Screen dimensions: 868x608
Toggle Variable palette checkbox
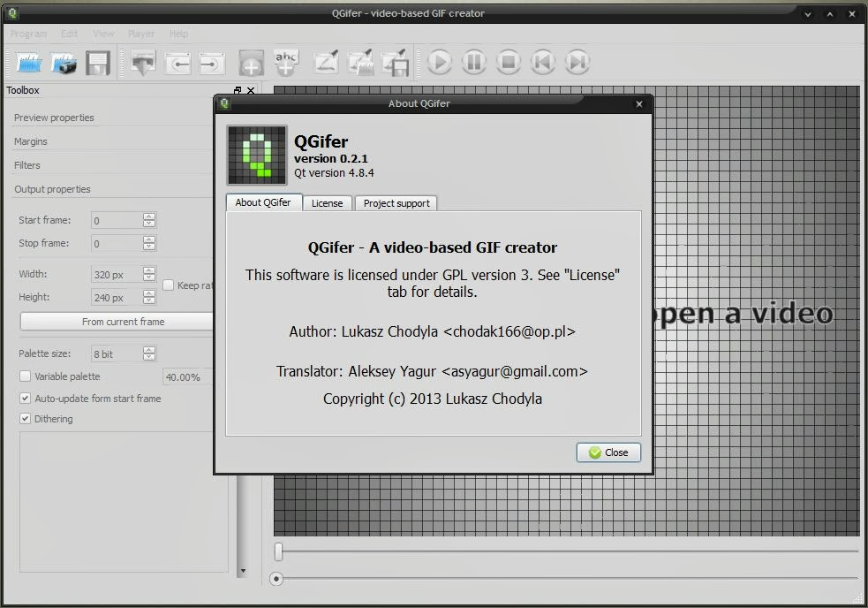click(x=25, y=376)
